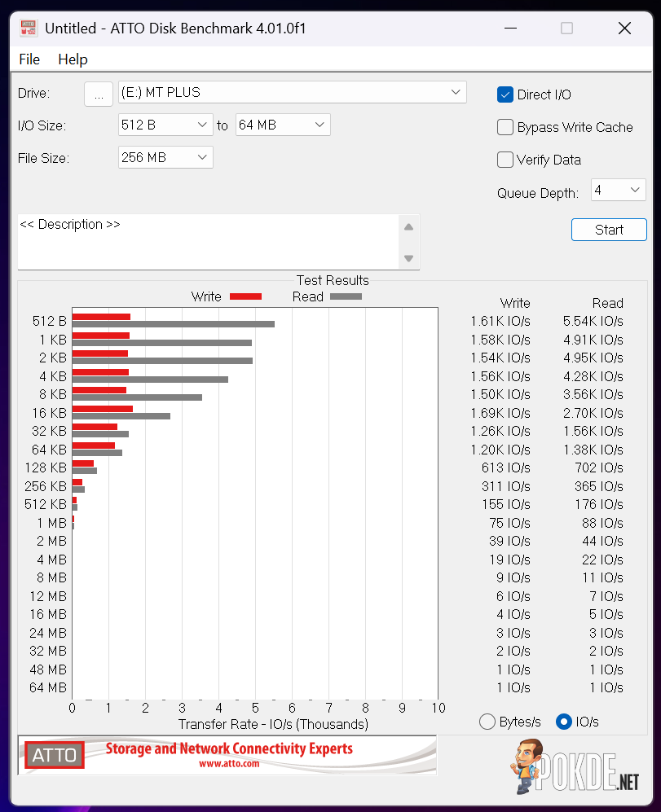Click the '4 KB' row label
This screenshot has height=812, width=661.
coord(53,376)
